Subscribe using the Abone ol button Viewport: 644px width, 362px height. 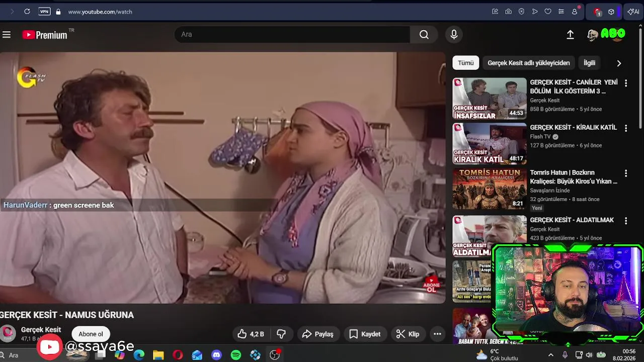(91, 334)
